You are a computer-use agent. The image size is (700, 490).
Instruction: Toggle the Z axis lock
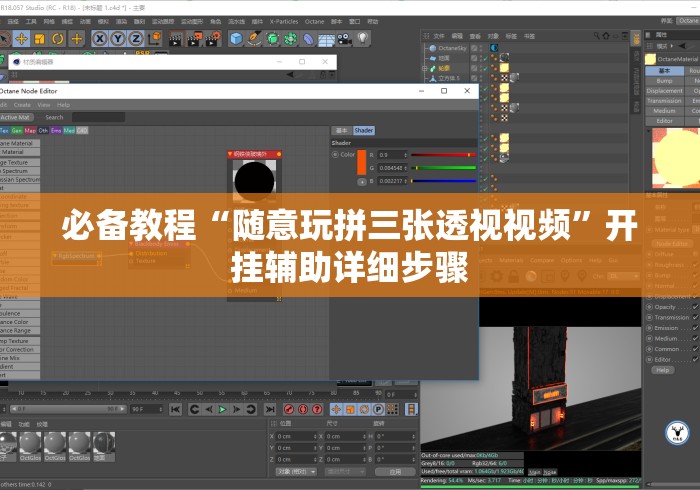(135, 39)
